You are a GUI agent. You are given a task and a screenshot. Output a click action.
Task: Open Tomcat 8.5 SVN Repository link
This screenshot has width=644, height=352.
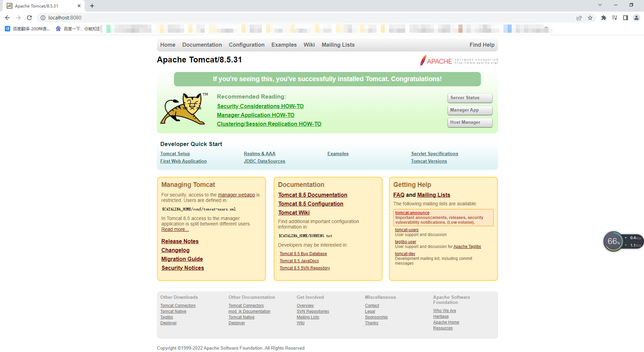point(305,268)
